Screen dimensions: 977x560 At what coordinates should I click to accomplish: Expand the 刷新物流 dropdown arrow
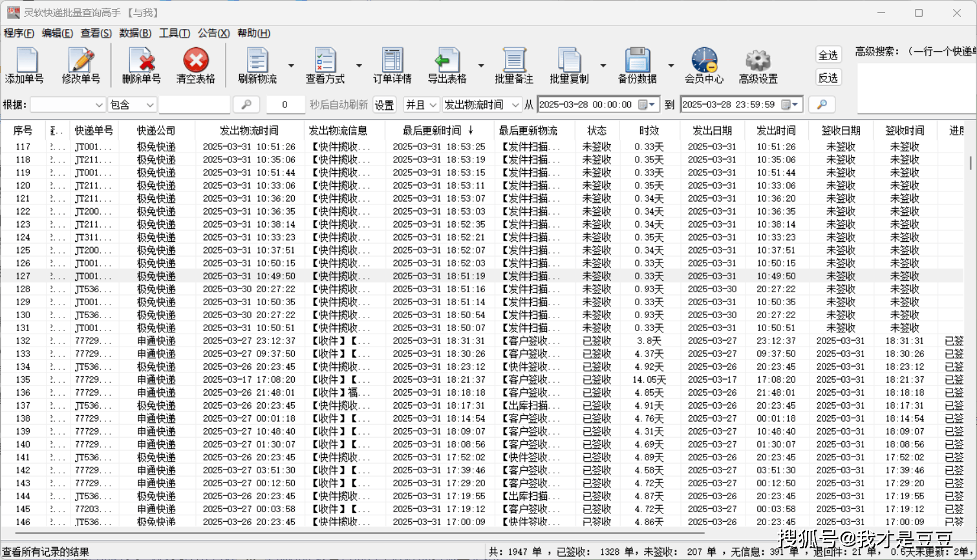pos(291,65)
